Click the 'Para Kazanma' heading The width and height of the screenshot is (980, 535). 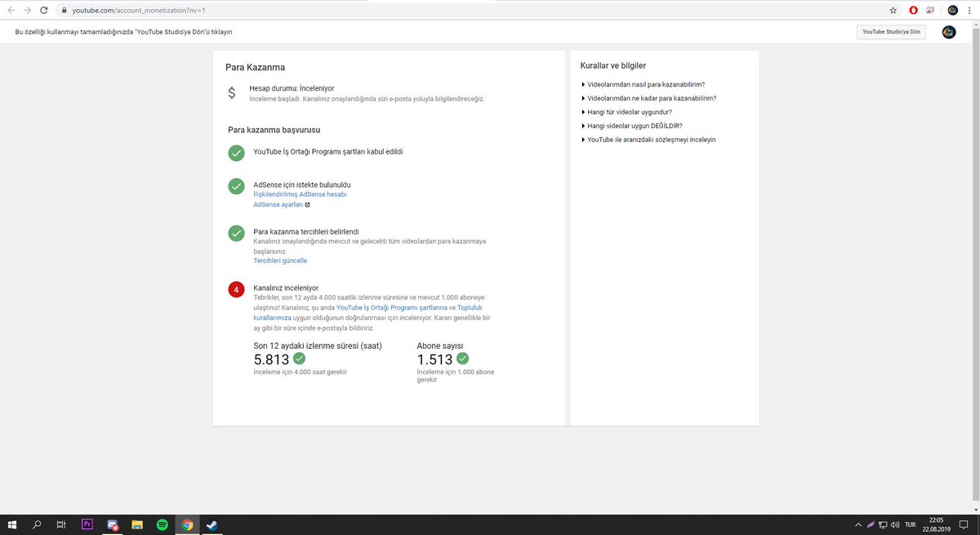pos(255,67)
